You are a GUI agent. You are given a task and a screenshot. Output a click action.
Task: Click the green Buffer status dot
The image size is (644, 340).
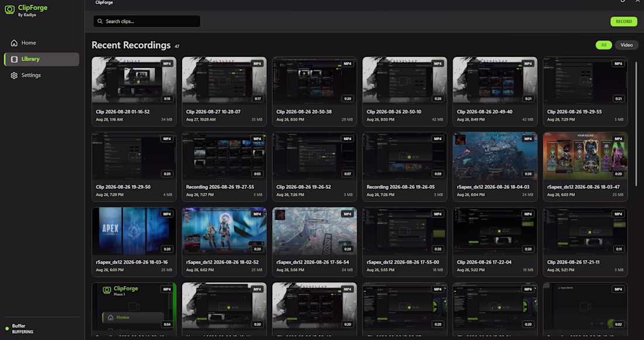click(x=7, y=328)
